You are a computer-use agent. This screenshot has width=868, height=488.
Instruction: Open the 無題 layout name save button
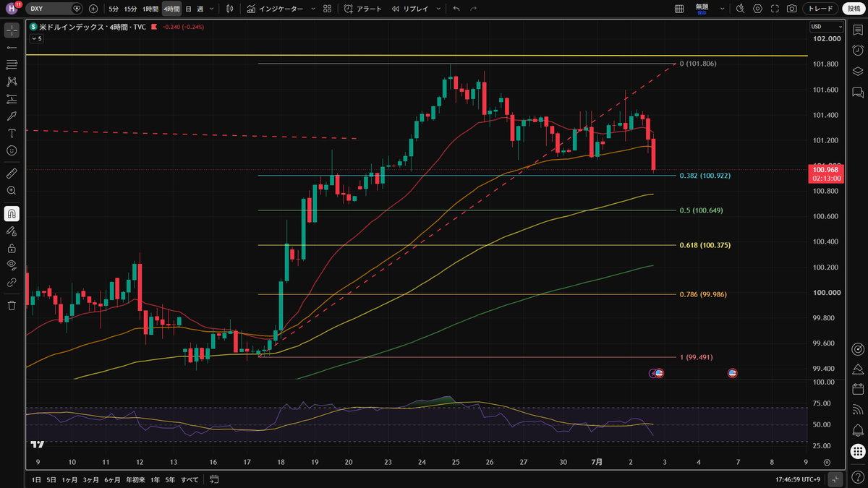(x=702, y=9)
